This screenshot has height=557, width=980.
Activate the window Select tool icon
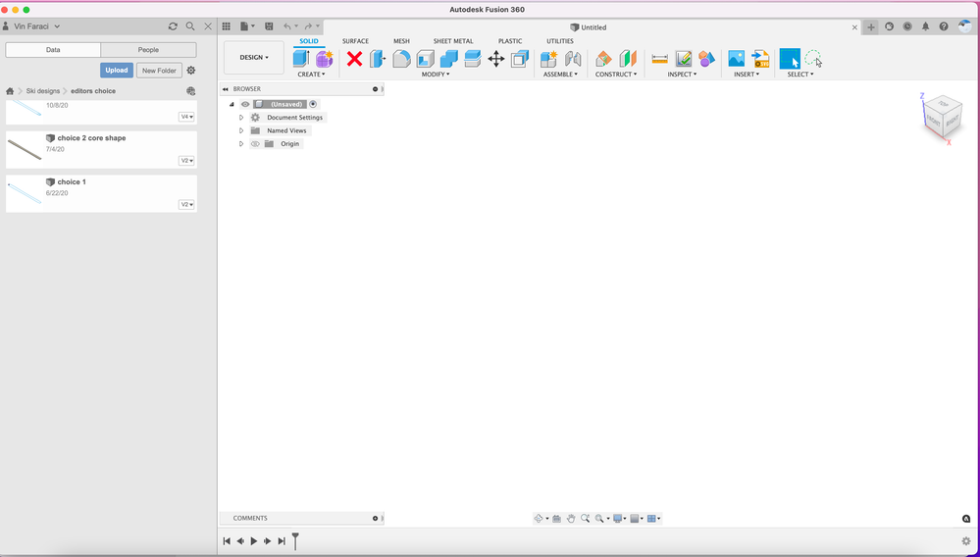(x=790, y=59)
